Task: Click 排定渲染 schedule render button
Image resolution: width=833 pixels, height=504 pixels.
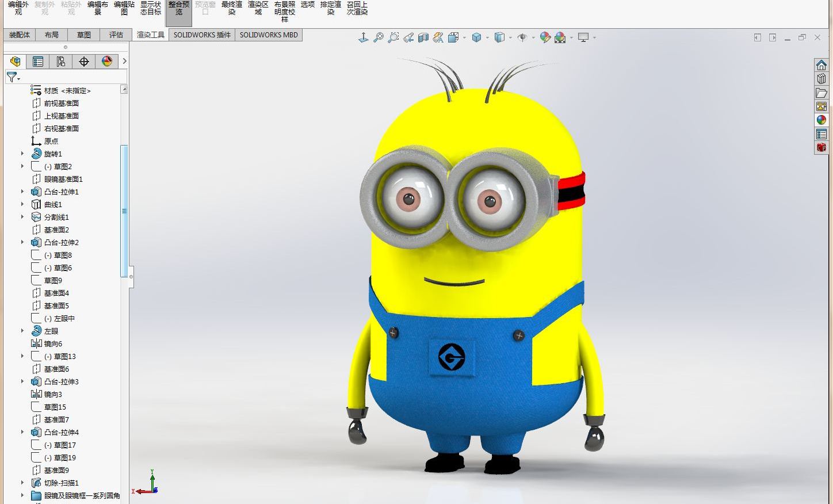Action: click(331, 8)
